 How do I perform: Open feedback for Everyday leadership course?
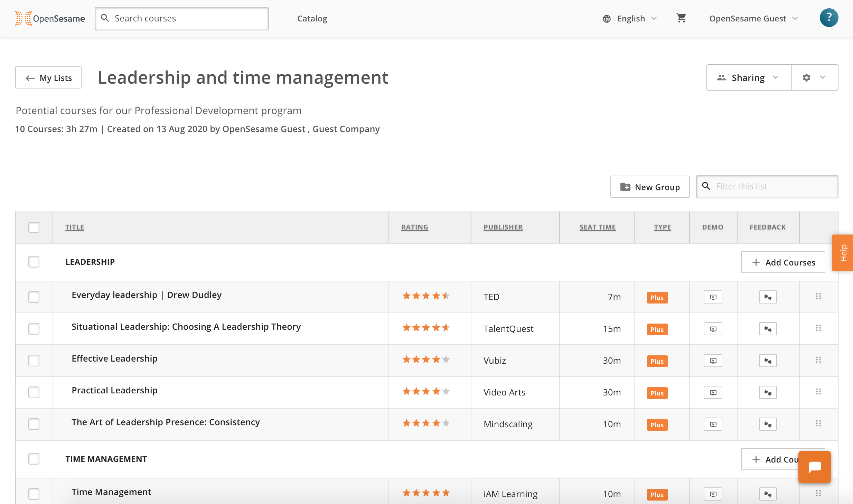coord(768,297)
